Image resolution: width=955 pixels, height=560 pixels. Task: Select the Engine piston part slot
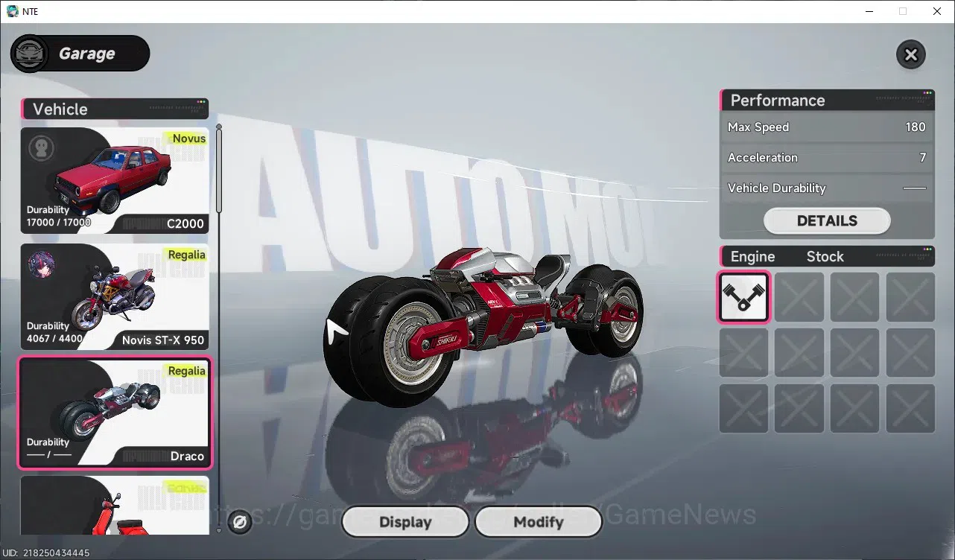(x=744, y=296)
